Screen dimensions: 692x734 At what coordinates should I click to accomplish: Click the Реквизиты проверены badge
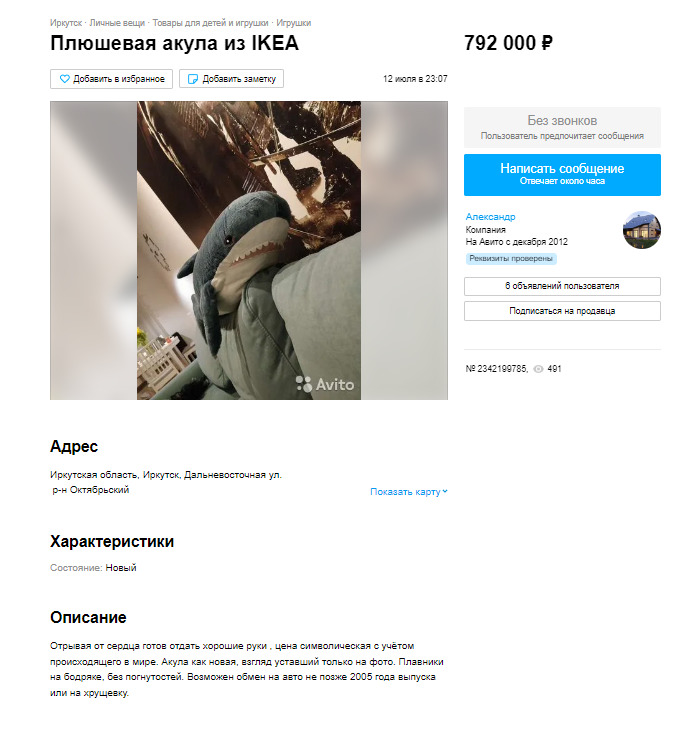pos(511,258)
